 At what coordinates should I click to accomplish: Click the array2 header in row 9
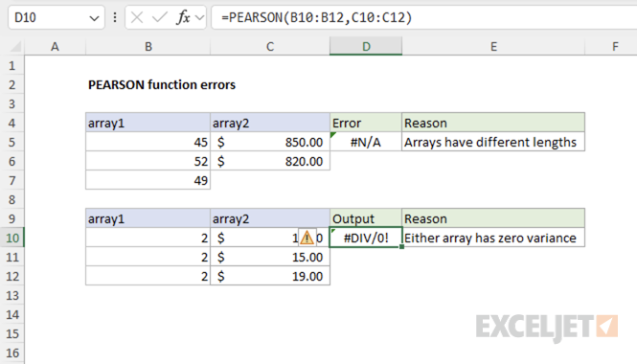coord(270,218)
